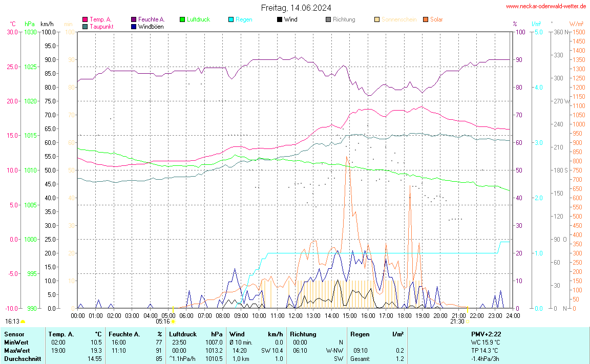This screenshot has width=590, height=364.
Task: Click the Sensor column header in table
Action: [14, 334]
